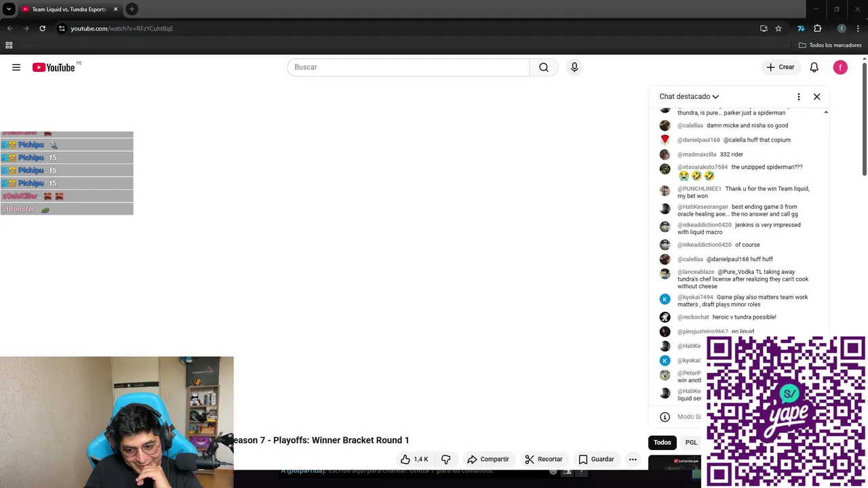Select the PGL filter chip
Screen dimensions: 868x488
pyautogui.click(x=691, y=443)
